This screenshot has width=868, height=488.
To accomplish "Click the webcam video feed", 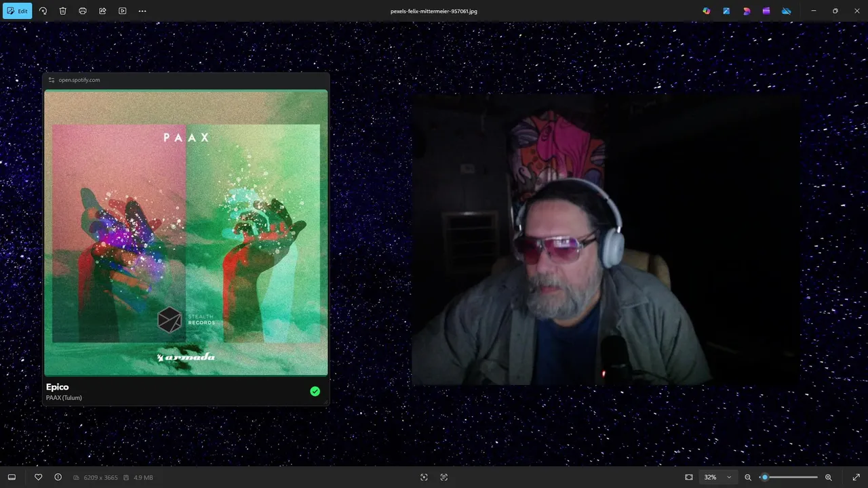I will (x=606, y=239).
